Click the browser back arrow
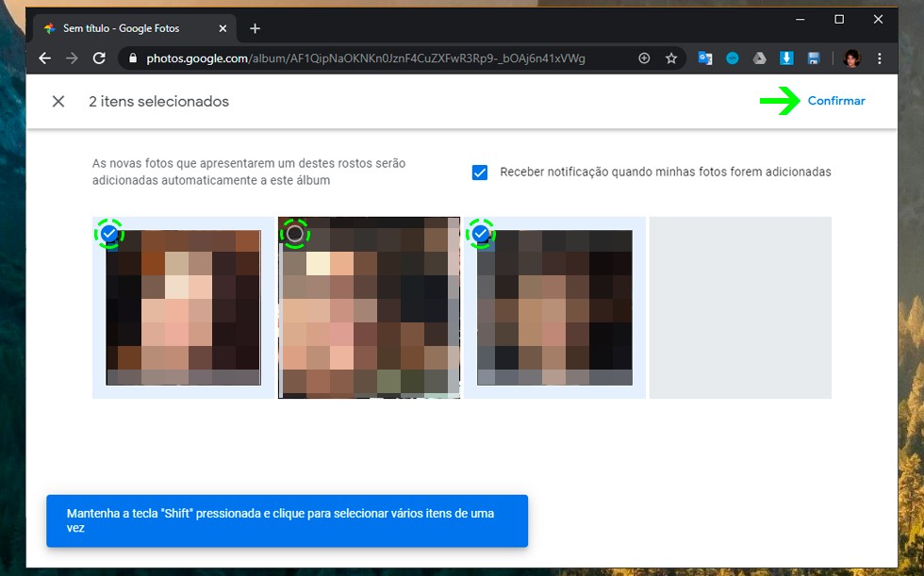The width and height of the screenshot is (924, 576). click(44, 58)
